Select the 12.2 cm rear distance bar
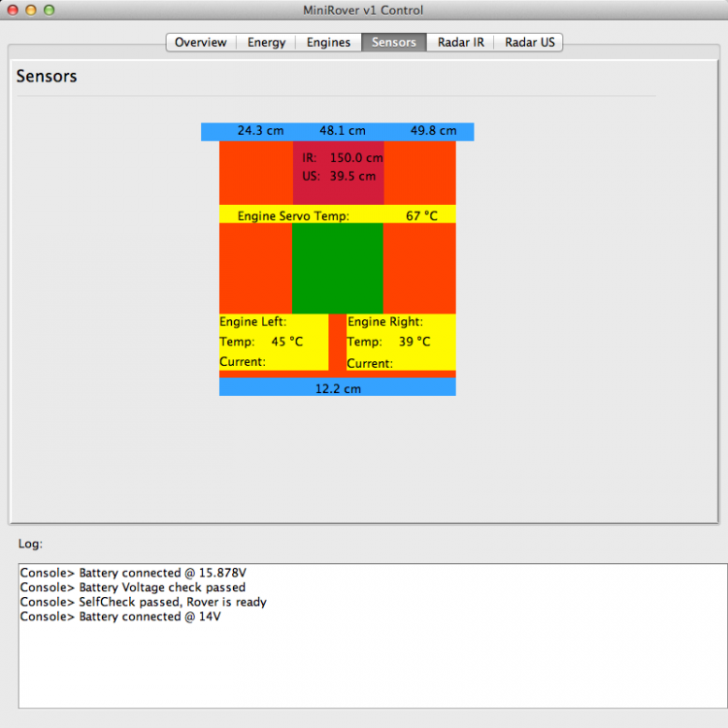The height and width of the screenshot is (728, 728). click(338, 388)
